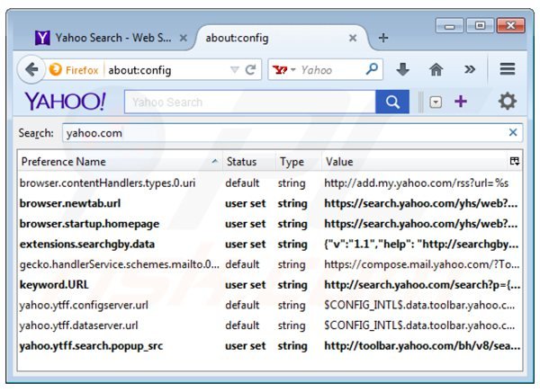
Task: Go to the Home page icon
Action: pos(436,70)
